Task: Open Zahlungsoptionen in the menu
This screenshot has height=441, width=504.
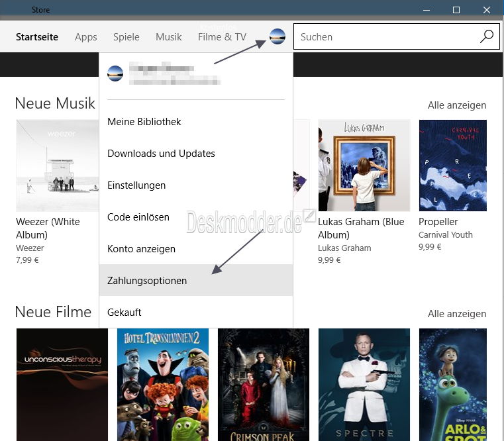Action: [196, 280]
